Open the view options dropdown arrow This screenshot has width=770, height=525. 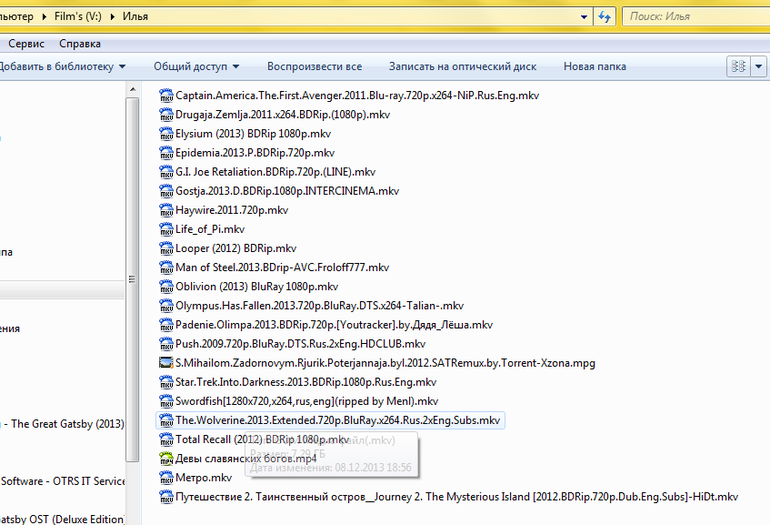[x=759, y=66]
